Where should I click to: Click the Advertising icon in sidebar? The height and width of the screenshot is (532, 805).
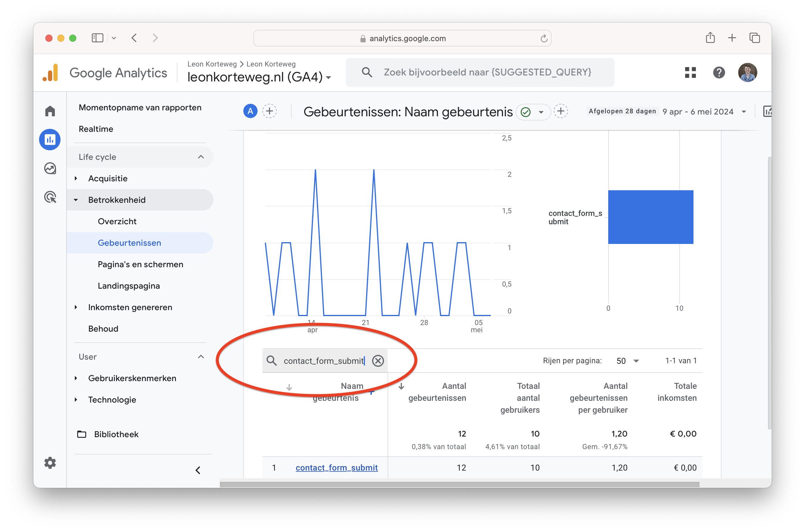[50, 197]
